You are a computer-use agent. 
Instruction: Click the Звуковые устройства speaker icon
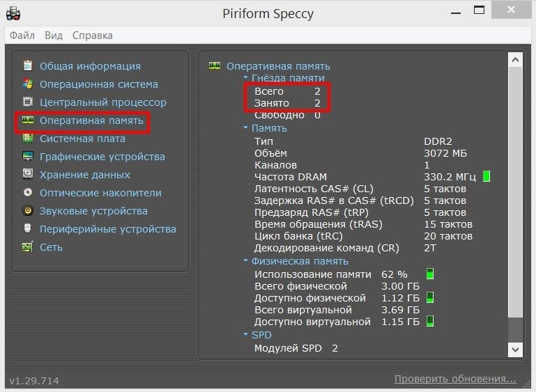click(x=28, y=210)
